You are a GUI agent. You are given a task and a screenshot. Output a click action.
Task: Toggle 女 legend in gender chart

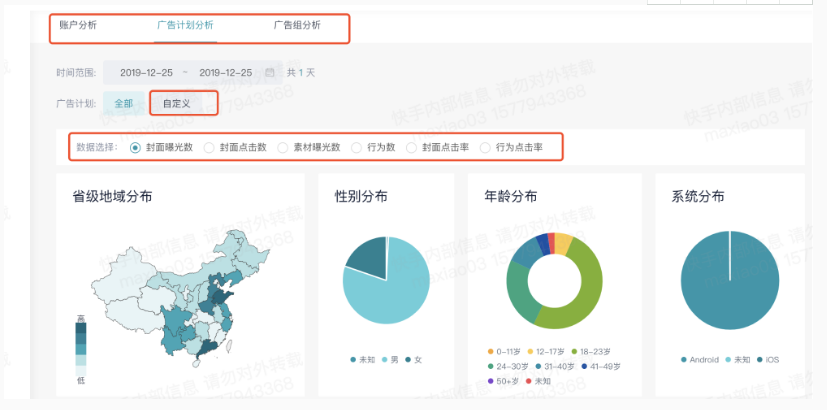pyautogui.click(x=414, y=360)
